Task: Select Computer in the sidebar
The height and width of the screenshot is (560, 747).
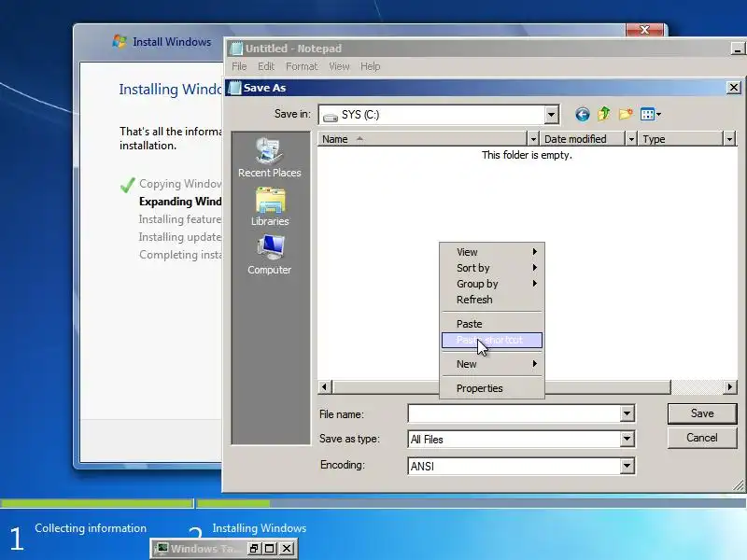Action: (x=270, y=255)
